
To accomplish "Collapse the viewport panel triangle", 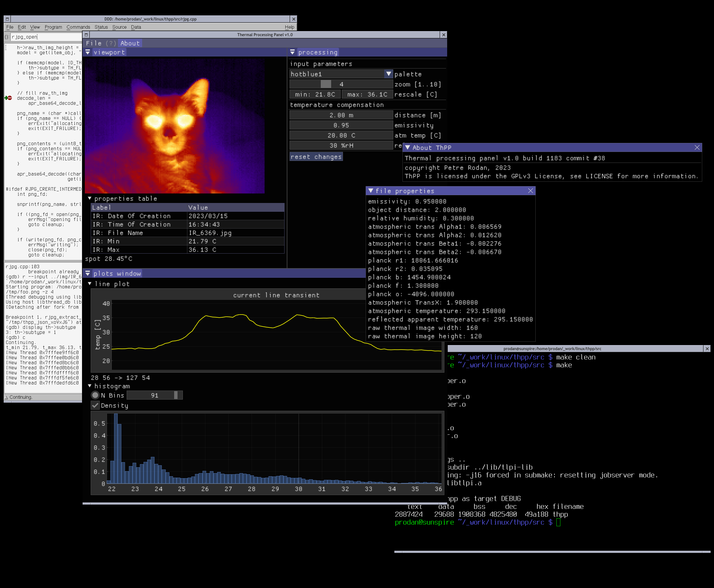I will click(x=88, y=52).
